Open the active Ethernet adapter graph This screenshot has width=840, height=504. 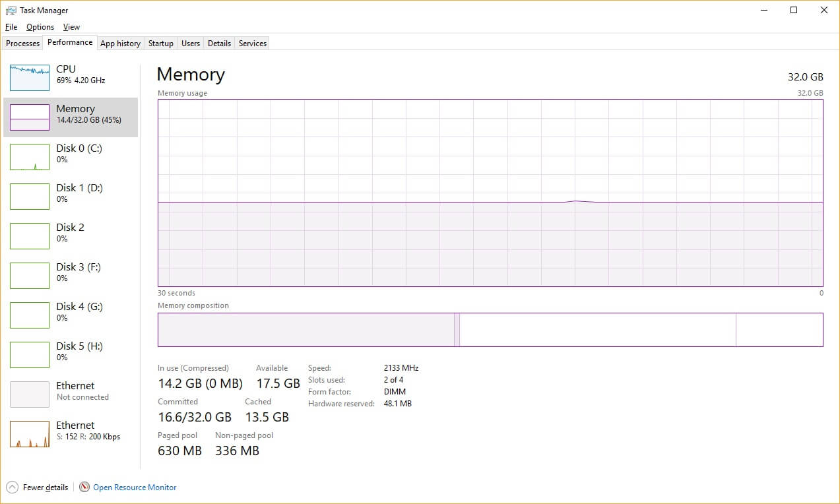pos(30,434)
